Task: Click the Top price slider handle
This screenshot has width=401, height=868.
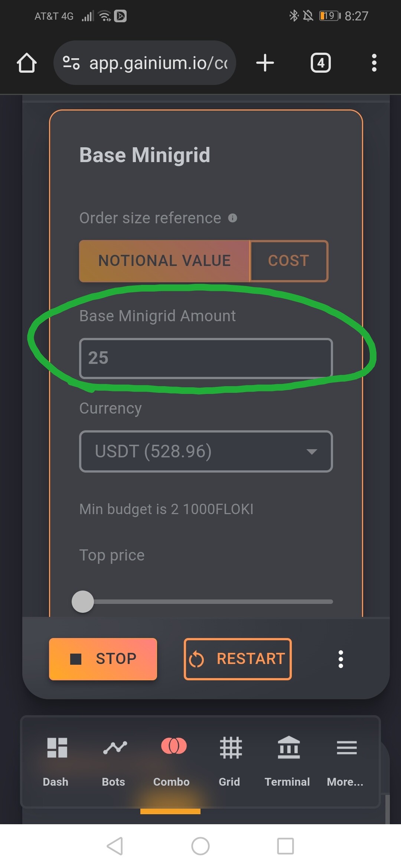Action: tap(82, 601)
